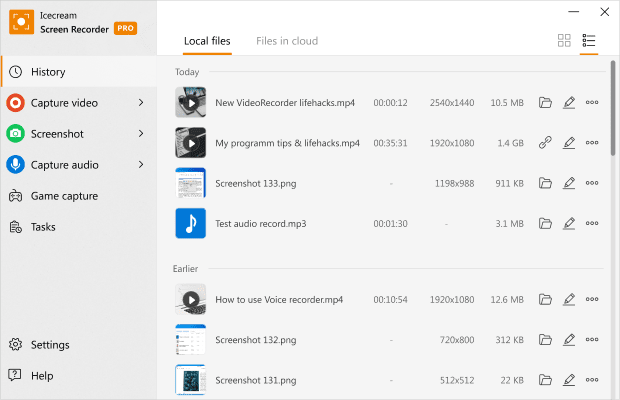Open folder location of Screenshot 132.png
The height and width of the screenshot is (400, 620).
[545, 339]
